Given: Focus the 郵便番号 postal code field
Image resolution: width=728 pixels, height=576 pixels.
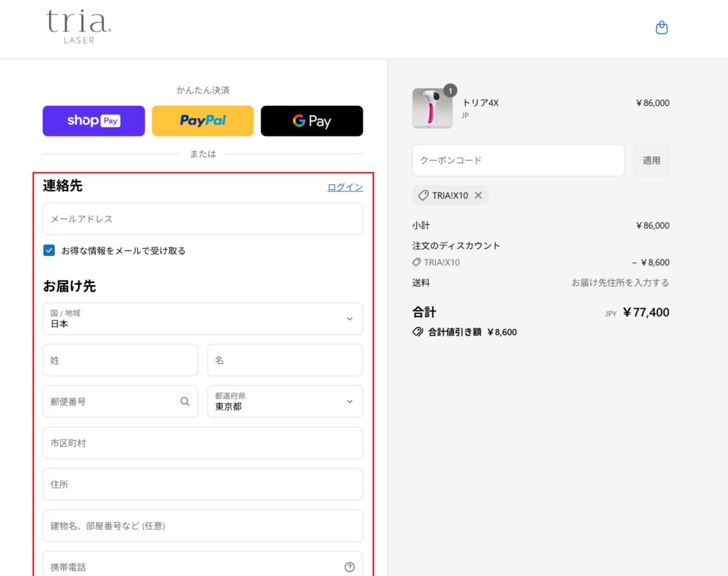Looking at the screenshot, I should [x=120, y=401].
